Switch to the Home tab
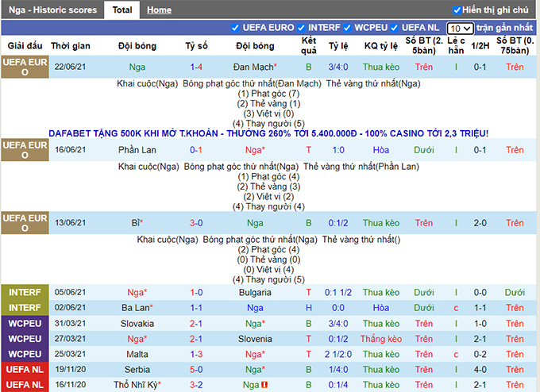This screenshot has height=392, width=540. (159, 10)
